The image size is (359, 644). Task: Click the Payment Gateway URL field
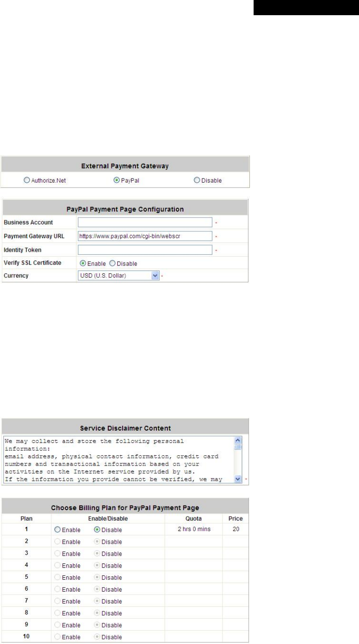(145, 236)
